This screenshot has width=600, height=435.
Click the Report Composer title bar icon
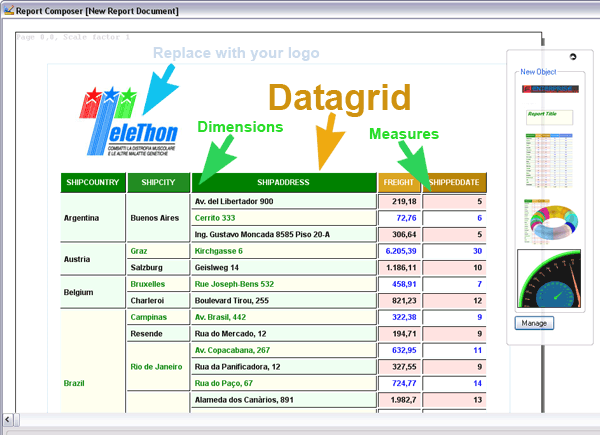click(8, 10)
